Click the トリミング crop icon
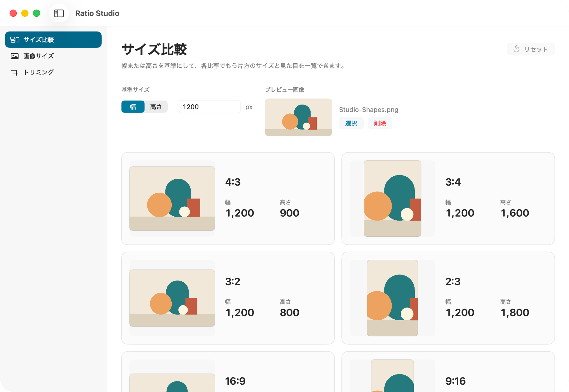The image size is (569, 392). [x=15, y=72]
